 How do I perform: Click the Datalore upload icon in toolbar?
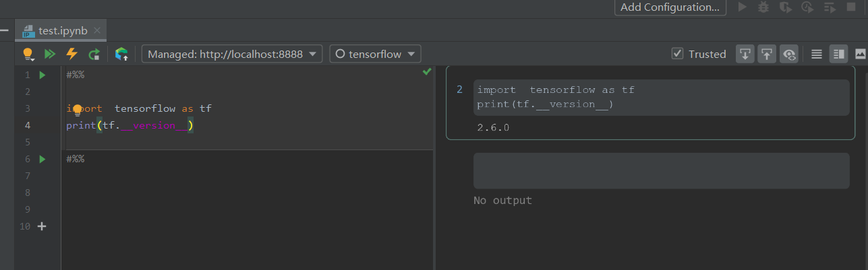[x=121, y=54]
